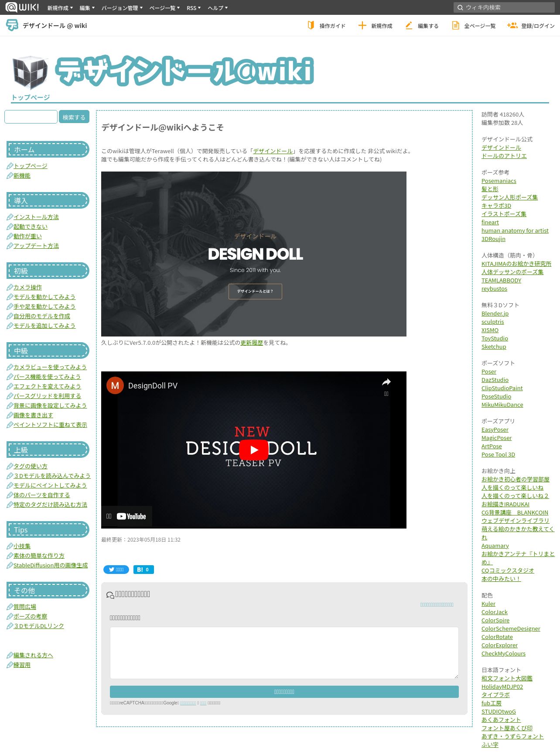Click the share arrow on the video
This screenshot has width=560, height=752.
[x=386, y=382]
